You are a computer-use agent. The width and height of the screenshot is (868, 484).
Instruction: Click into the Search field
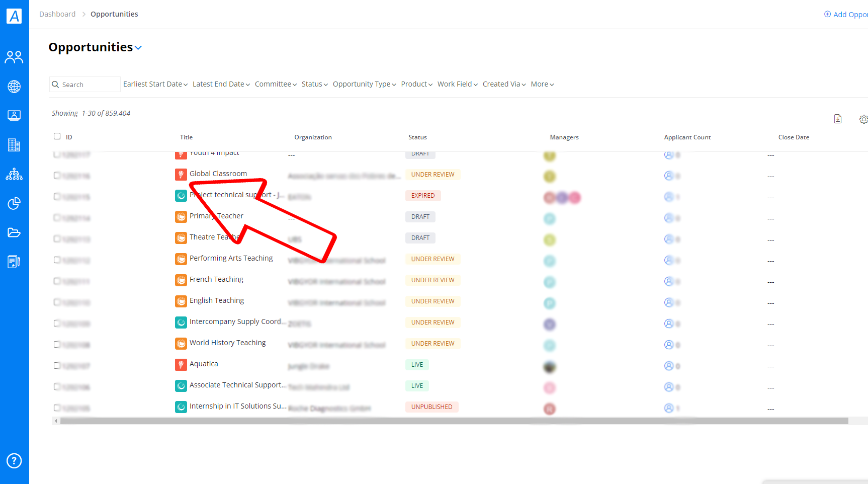85,85
